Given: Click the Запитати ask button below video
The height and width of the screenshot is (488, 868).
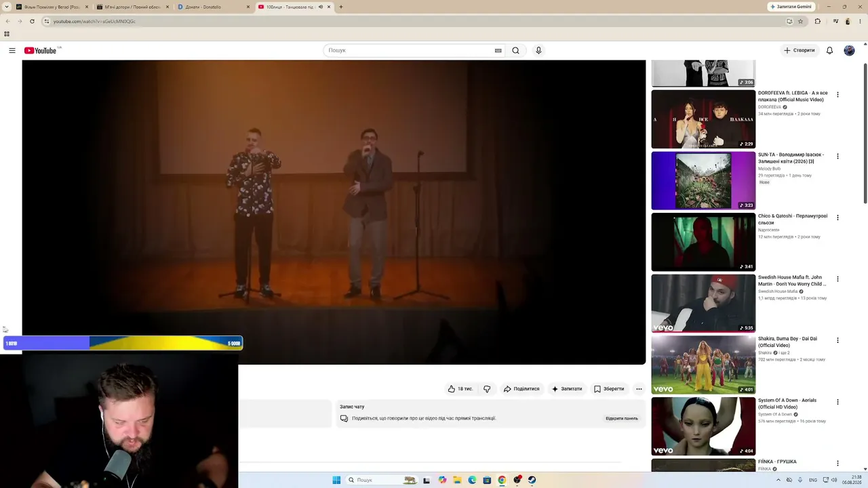Looking at the screenshot, I should click(567, 389).
